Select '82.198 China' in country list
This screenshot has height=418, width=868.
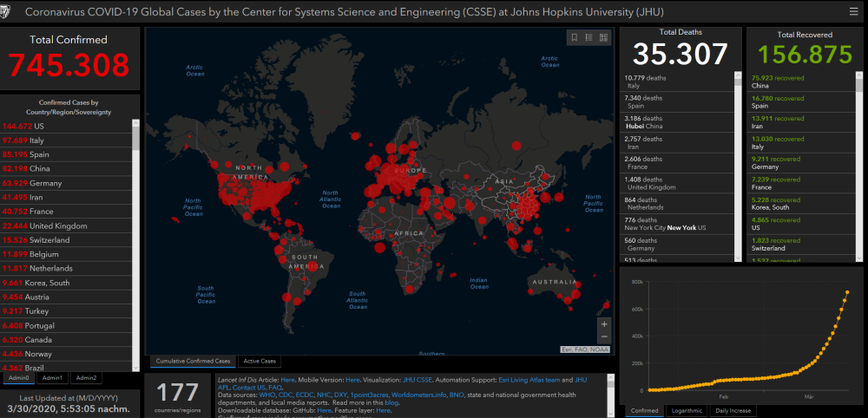tap(66, 168)
